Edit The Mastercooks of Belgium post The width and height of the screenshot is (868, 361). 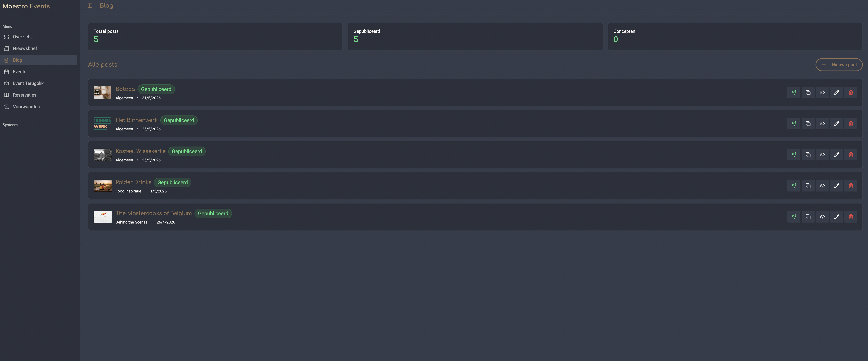coord(836,217)
